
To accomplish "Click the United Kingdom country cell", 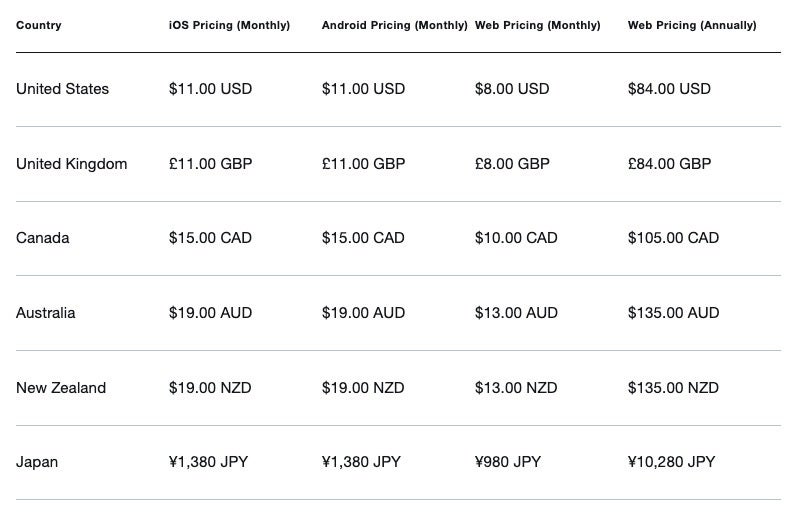I will click(x=71, y=164).
